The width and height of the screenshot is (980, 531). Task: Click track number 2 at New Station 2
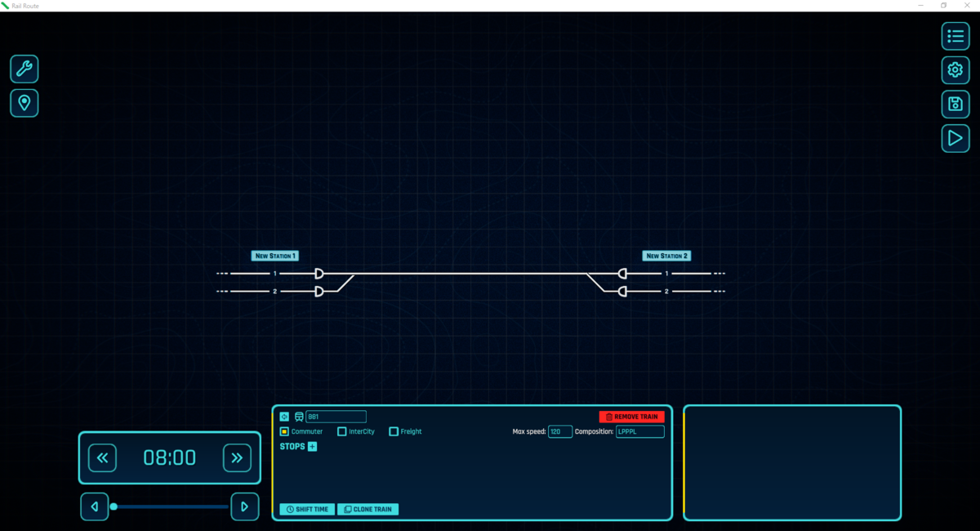(x=666, y=292)
